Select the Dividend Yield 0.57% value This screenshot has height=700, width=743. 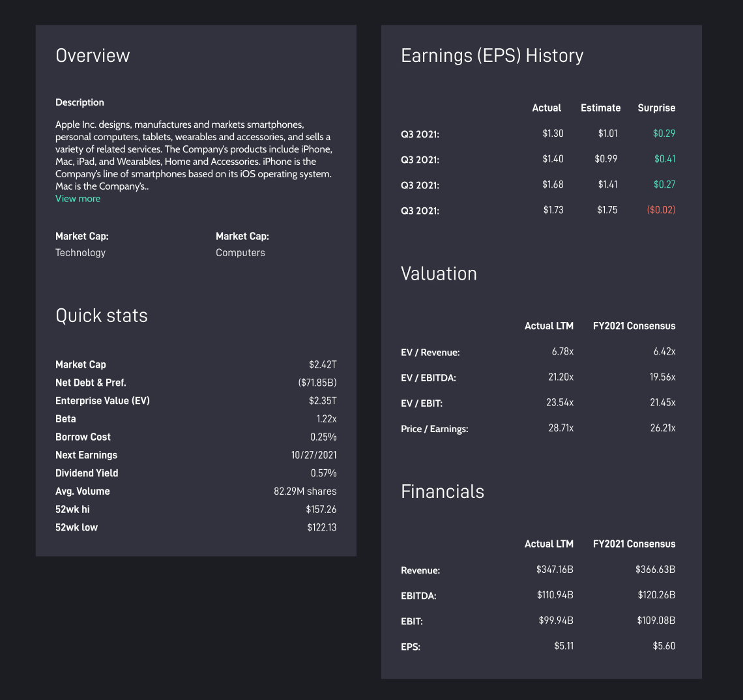point(324,473)
